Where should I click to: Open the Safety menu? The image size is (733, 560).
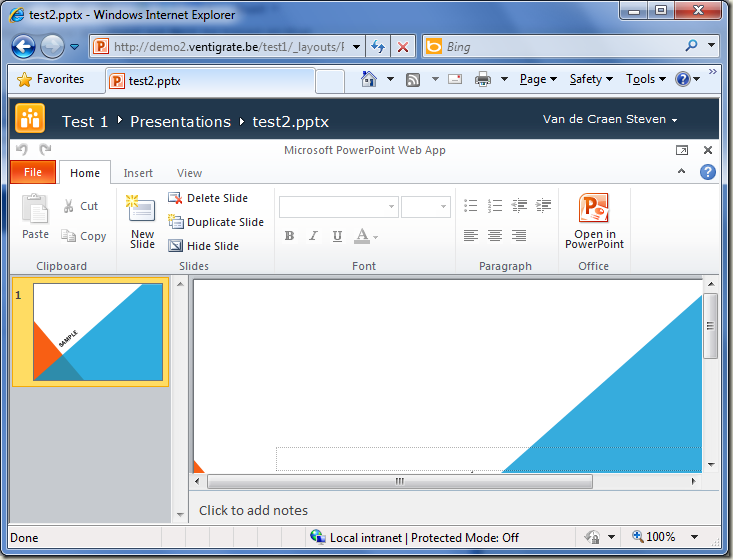pos(591,79)
